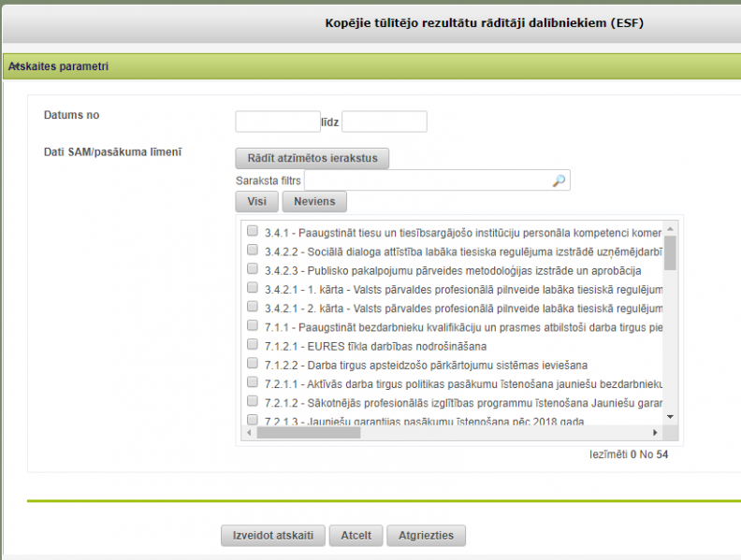Click the horizontal scrollbar left arrow
This screenshot has width=741, height=560.
click(x=249, y=432)
